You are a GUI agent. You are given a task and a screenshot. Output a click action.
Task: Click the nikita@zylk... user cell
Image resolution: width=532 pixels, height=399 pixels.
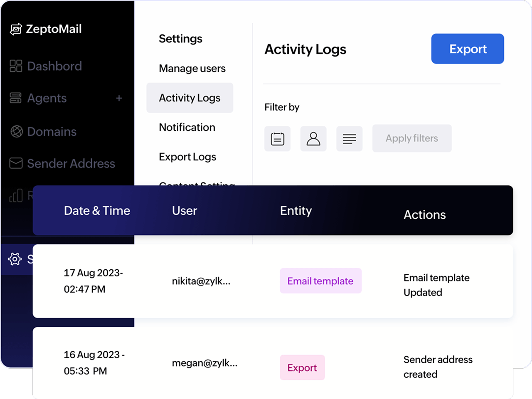click(201, 281)
